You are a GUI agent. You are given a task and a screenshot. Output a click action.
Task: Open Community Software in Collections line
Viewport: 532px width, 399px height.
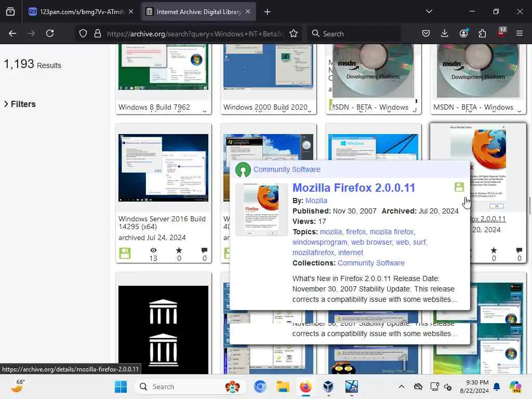371,263
